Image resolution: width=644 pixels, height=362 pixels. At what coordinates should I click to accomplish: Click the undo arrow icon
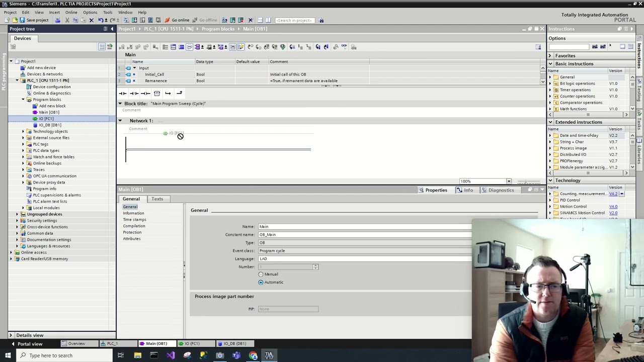click(101, 20)
